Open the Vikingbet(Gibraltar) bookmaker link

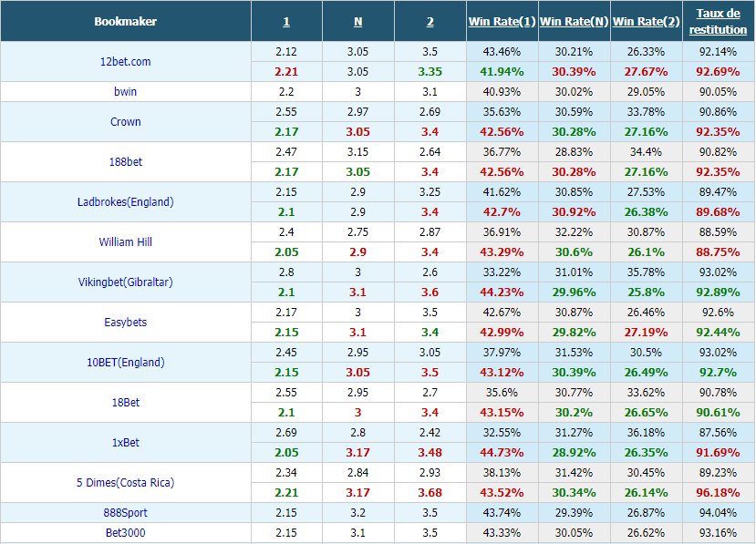coord(125,282)
